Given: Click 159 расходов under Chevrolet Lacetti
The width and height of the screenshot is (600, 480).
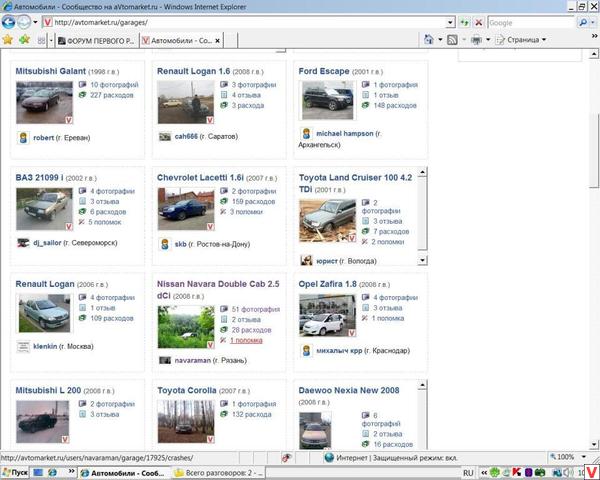Looking at the screenshot, I should click(253, 201).
